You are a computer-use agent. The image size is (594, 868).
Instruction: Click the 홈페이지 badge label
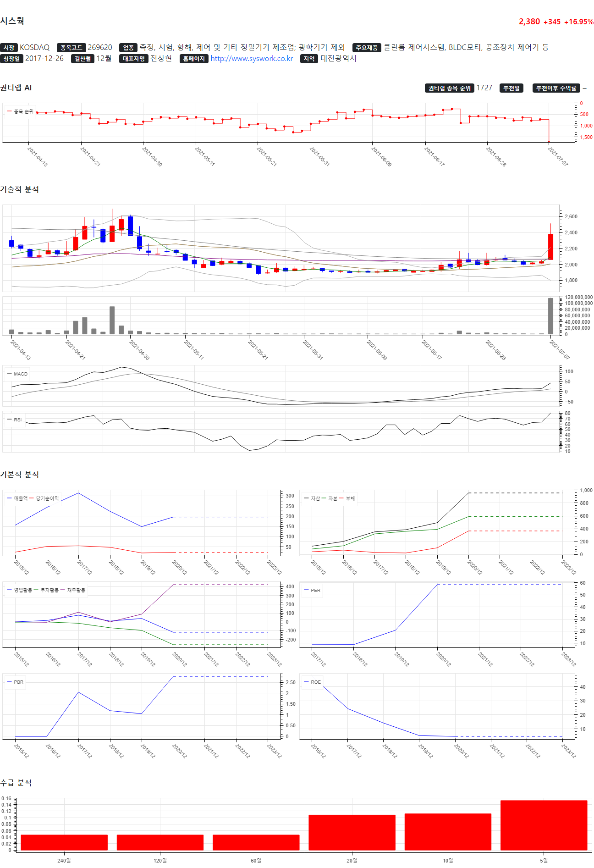(x=194, y=59)
